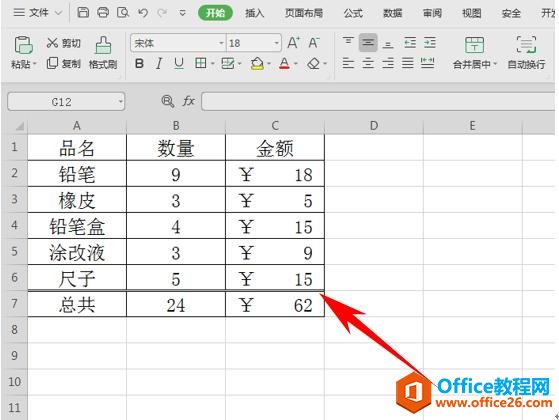Image resolution: width=559 pixels, height=420 pixels.
Task: Click the justify alignment icon
Action: (407, 63)
